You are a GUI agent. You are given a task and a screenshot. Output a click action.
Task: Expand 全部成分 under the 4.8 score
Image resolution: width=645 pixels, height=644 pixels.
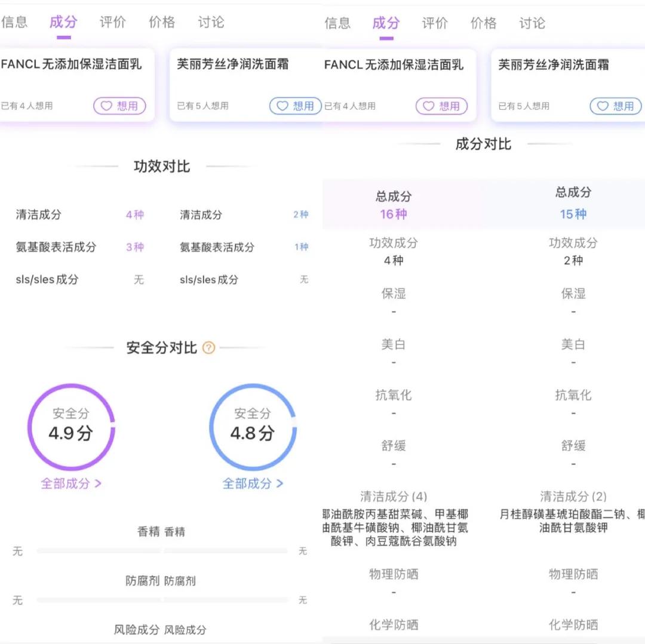coord(252,485)
